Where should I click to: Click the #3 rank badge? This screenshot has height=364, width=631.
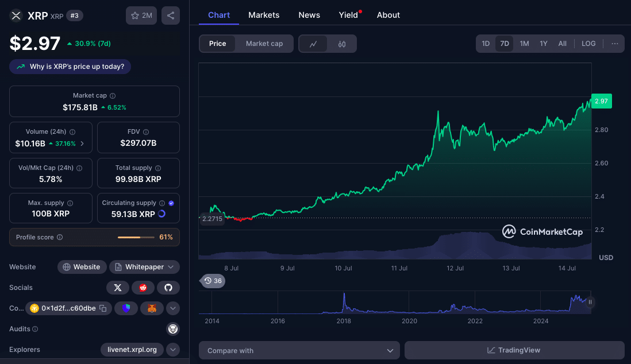click(x=75, y=16)
